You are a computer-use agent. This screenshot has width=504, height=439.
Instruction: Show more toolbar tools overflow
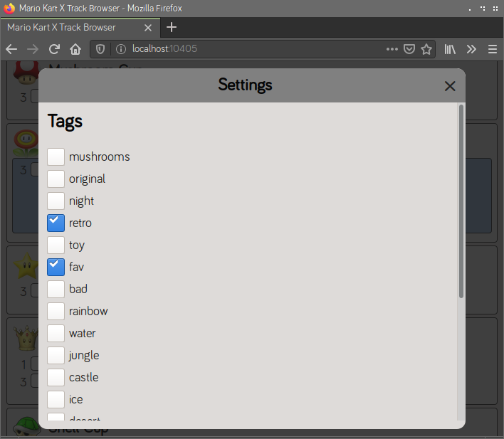point(471,49)
